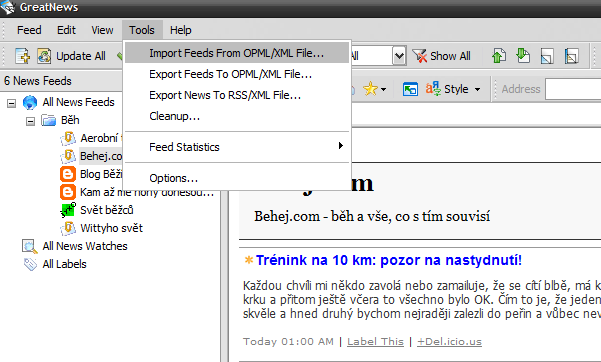Image resolution: width=601 pixels, height=362 pixels.
Task: Click the All News Watches magnifier icon
Action: (x=30, y=246)
